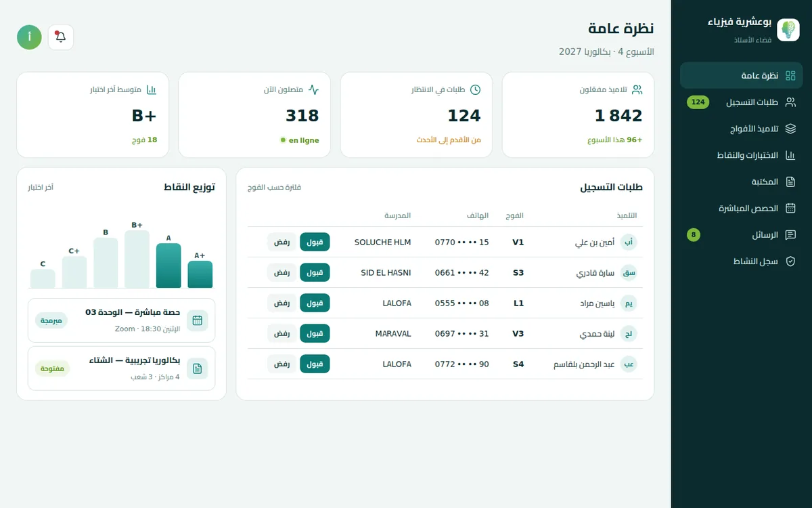The image size is (812, 508).
Task: Click the بوعشرية فيزياء logo icon
Action: pos(788,30)
